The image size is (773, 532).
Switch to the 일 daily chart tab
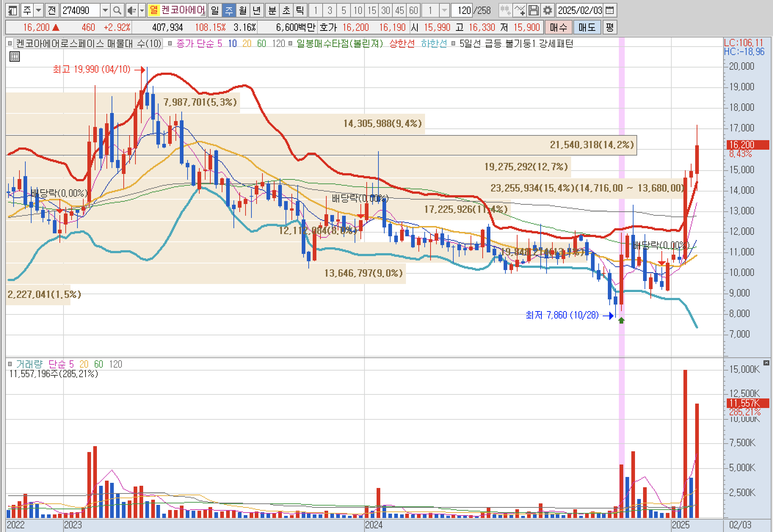coord(215,10)
